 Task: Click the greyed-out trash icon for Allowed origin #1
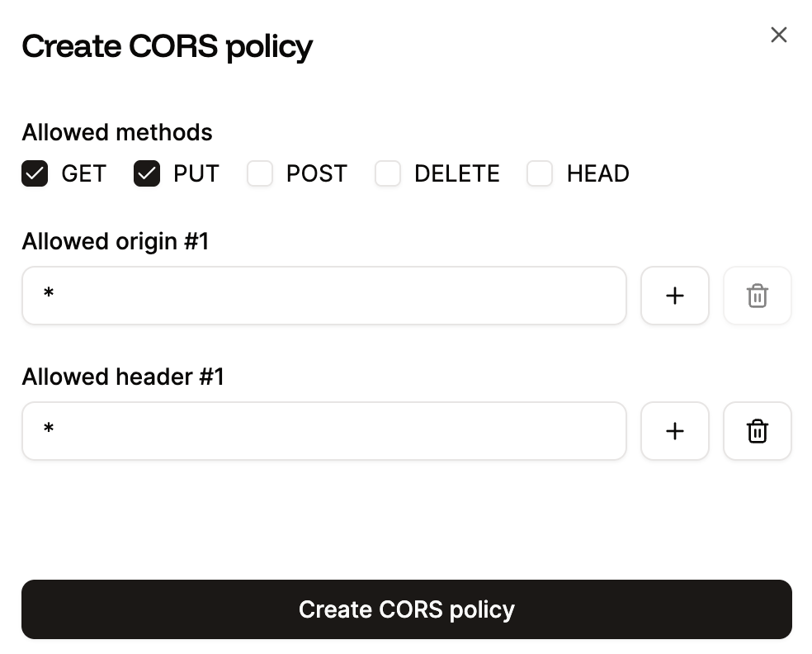(757, 296)
